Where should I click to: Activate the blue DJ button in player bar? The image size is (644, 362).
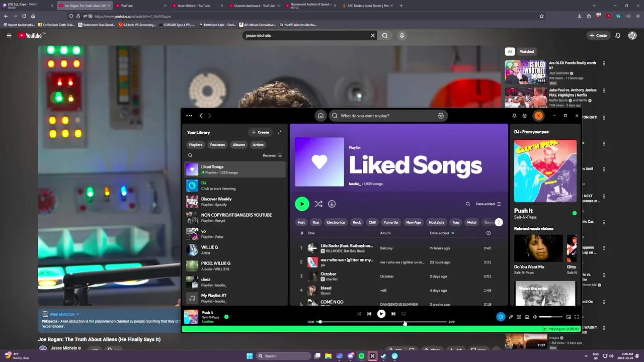coord(501,317)
